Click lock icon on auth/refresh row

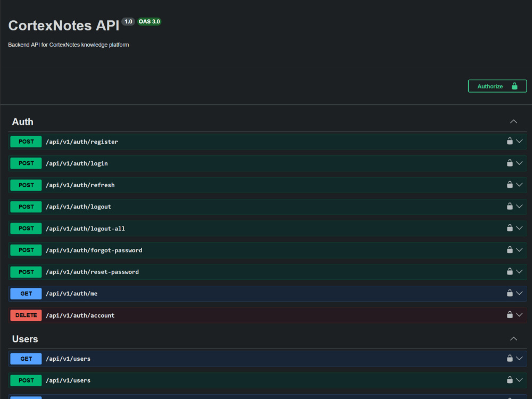coord(510,185)
